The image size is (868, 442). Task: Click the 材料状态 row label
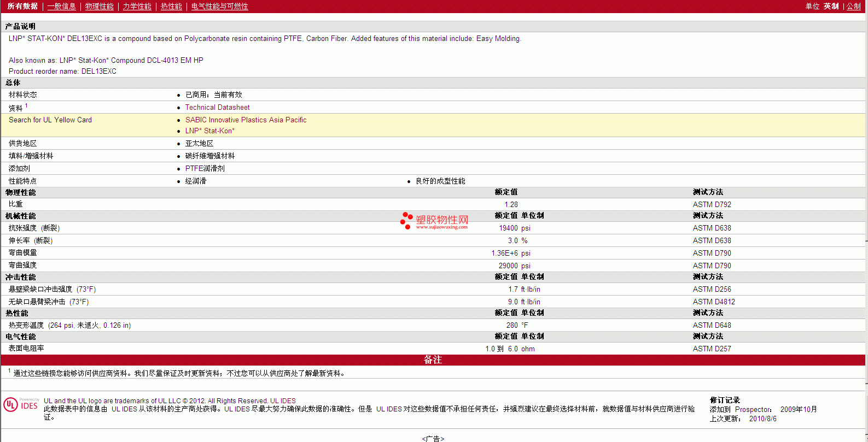(x=23, y=95)
